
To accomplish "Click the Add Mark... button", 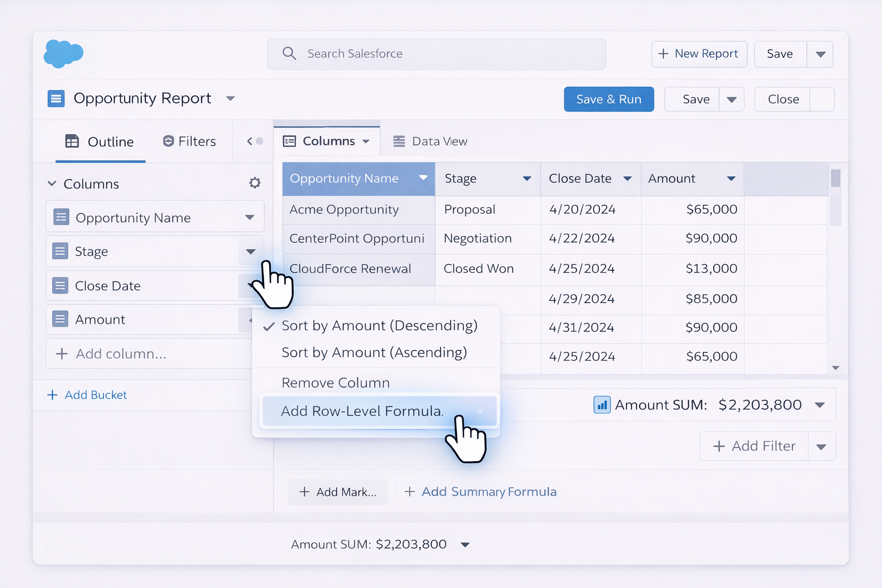I will point(338,492).
